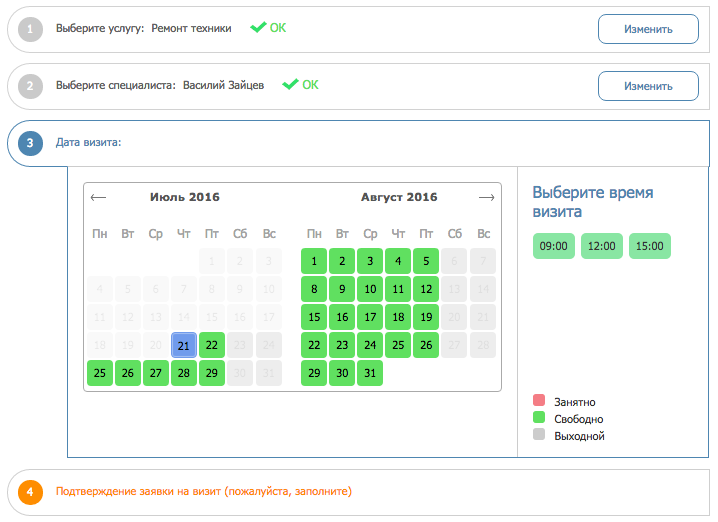Select August 31 in the calendar
The height and width of the screenshot is (522, 718).
tap(370, 373)
